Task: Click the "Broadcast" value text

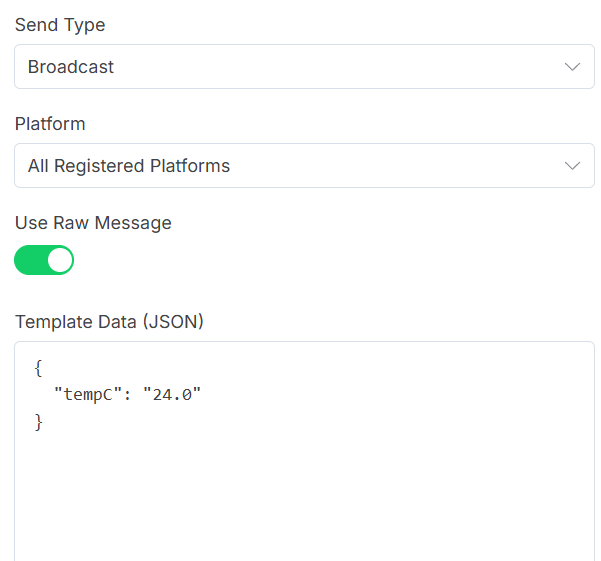Action: 71,67
